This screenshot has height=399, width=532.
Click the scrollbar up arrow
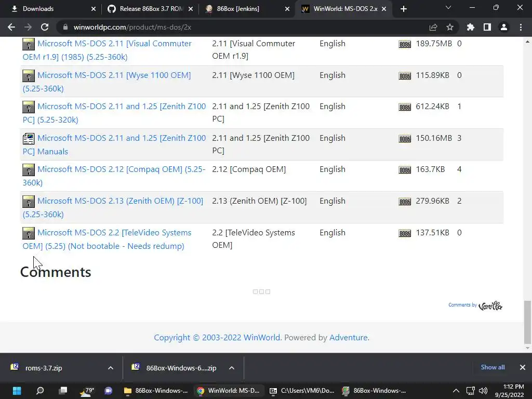527,42
